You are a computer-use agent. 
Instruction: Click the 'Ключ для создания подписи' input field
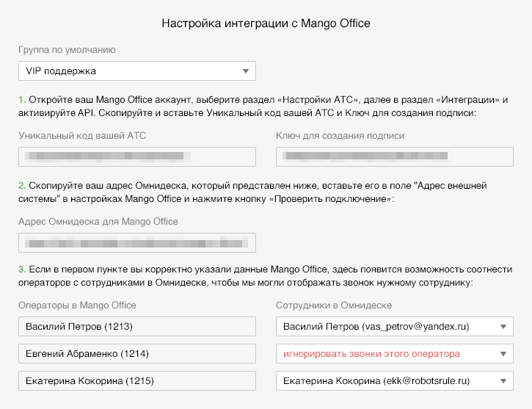pyautogui.click(x=395, y=156)
